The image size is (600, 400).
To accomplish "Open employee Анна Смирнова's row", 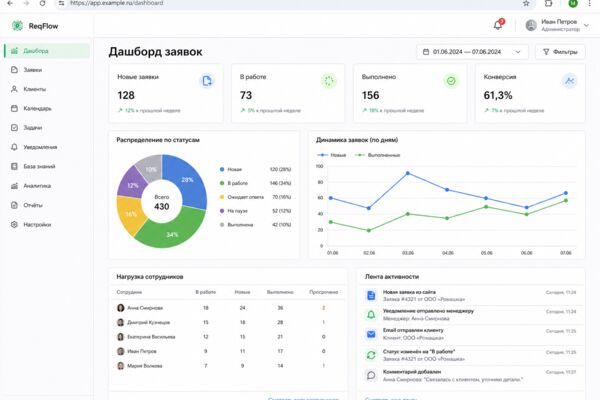I will pyautogui.click(x=227, y=308).
